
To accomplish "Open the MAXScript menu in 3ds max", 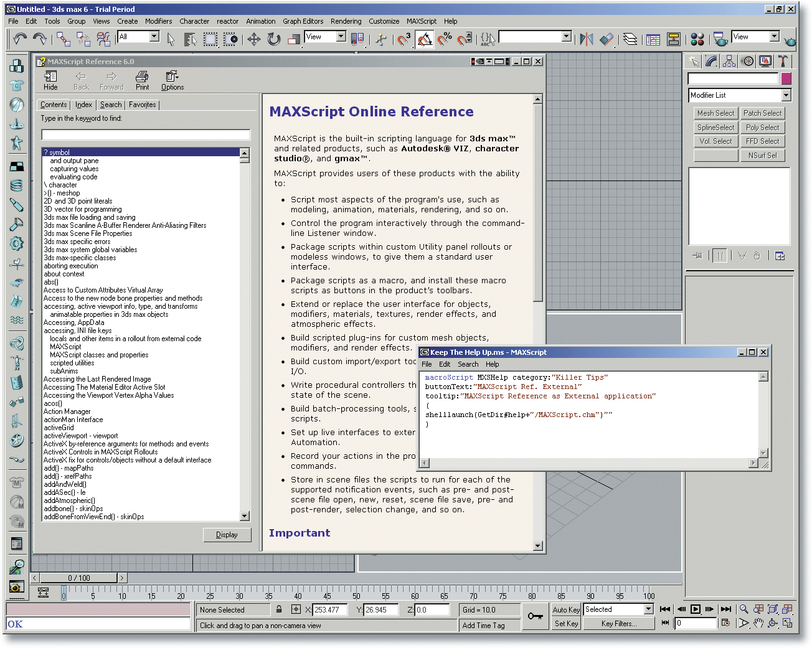I will tap(422, 21).
